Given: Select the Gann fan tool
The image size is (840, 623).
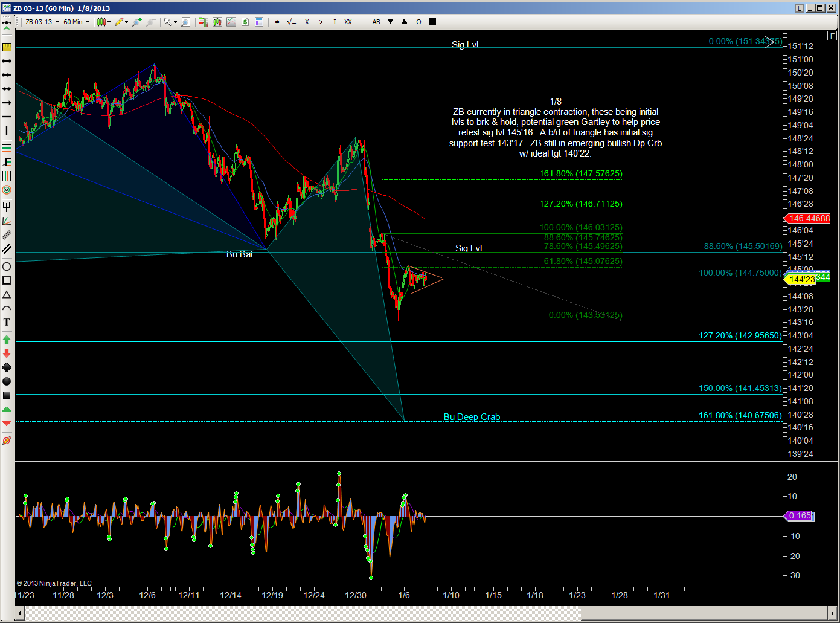Looking at the screenshot, I should pyautogui.click(x=7, y=221).
